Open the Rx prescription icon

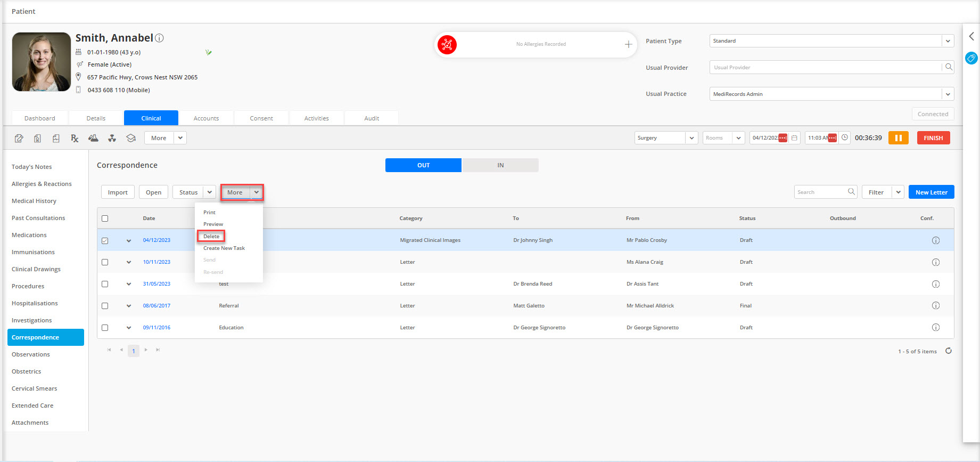[75, 138]
